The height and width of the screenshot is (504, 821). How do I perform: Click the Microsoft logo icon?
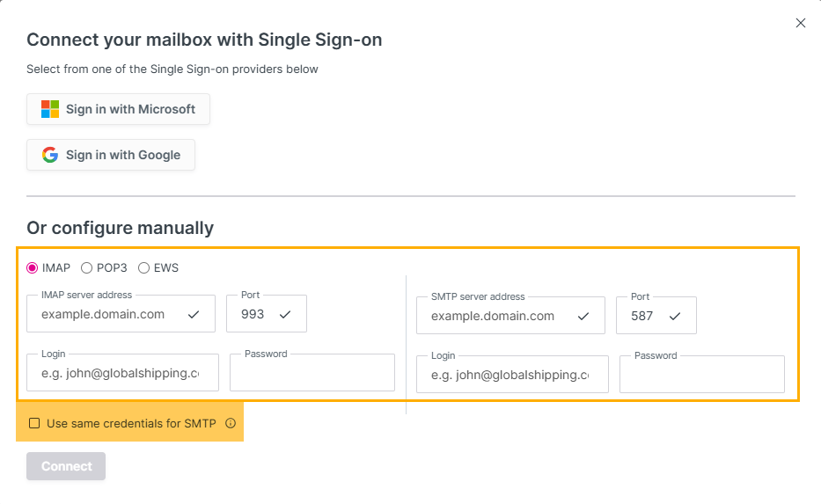[x=50, y=109]
